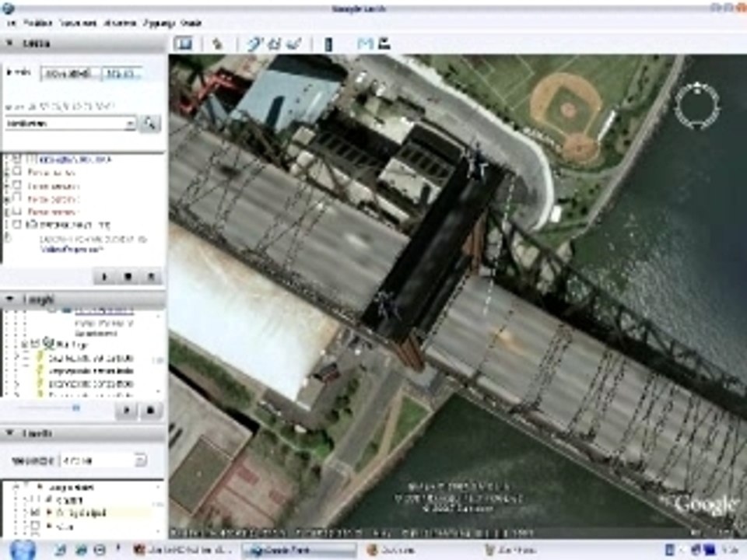Open the fifth menu bar item
This screenshot has height=560, width=747.
pyautogui.click(x=159, y=23)
